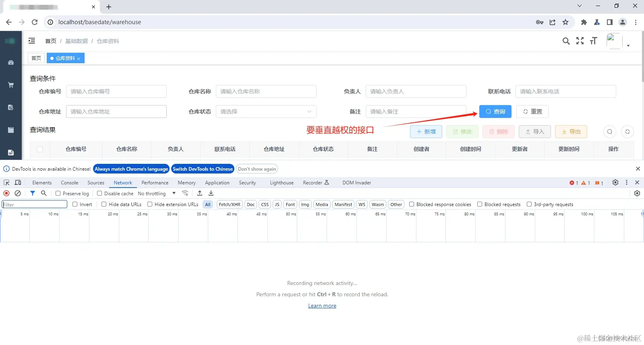
Task: Click the 导入 import button
Action: point(535,132)
